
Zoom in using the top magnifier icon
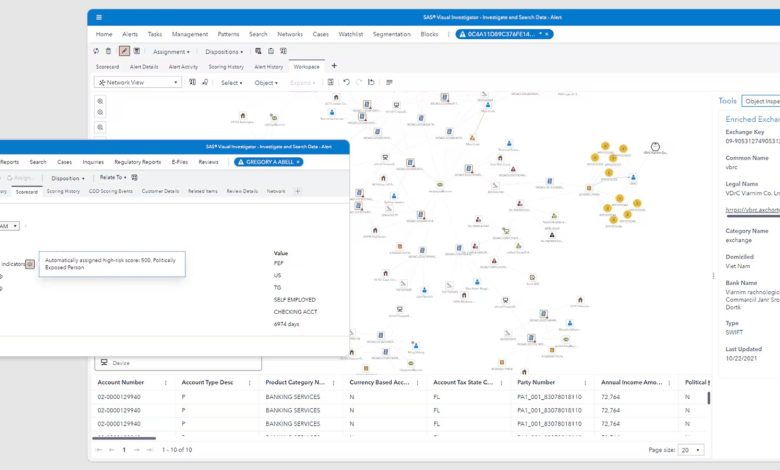(100, 101)
